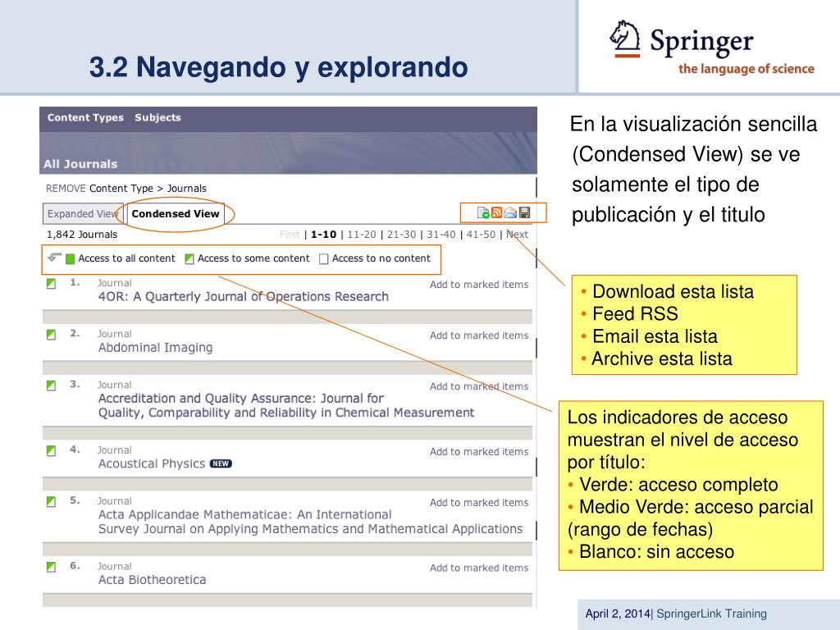Click the Feed RSS bullet text
840x630 pixels.
point(636,313)
